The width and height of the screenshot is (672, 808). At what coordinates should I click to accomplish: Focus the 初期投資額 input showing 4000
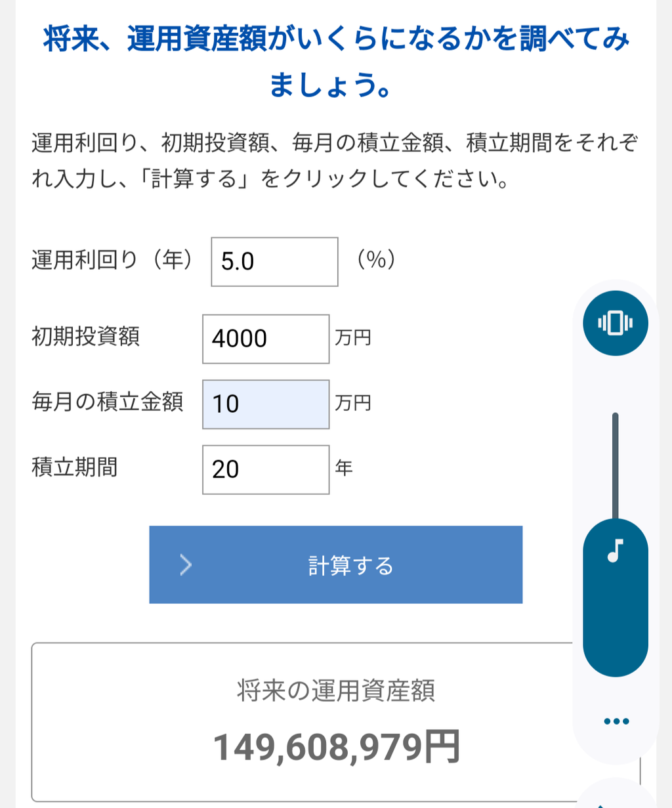[x=265, y=339]
